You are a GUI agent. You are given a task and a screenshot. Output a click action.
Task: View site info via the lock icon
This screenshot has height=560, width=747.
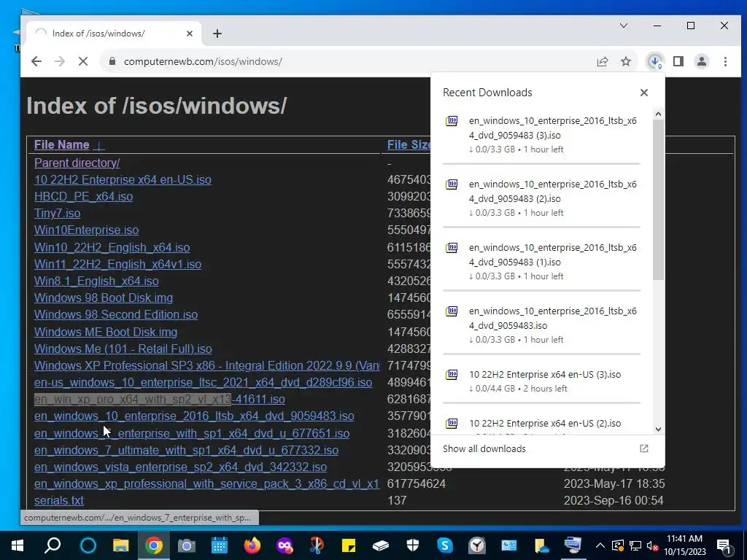112,61
